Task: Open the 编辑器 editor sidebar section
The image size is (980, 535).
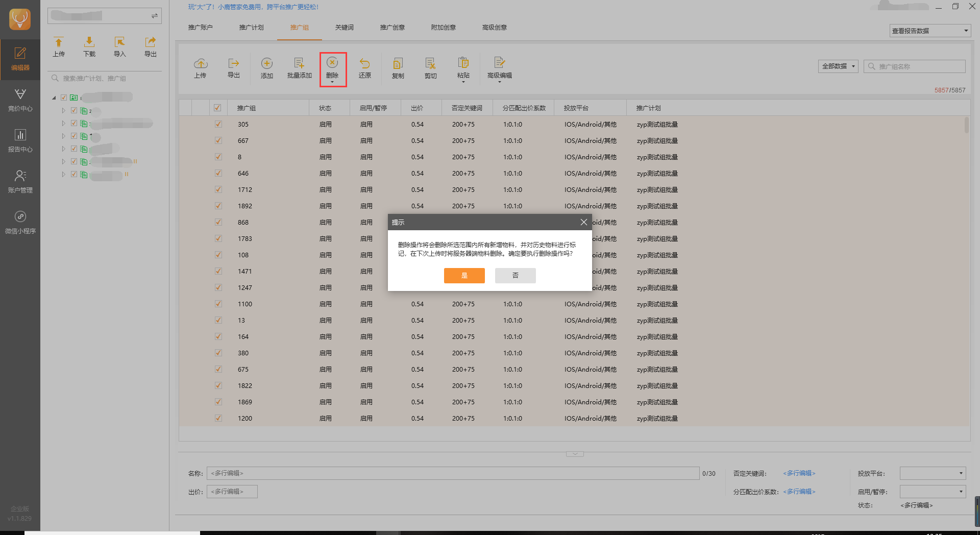Action: pos(20,59)
